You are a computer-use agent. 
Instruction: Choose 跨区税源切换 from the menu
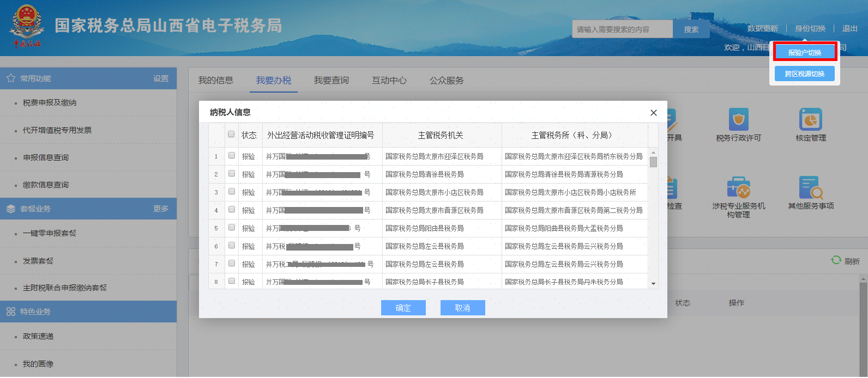tap(804, 74)
